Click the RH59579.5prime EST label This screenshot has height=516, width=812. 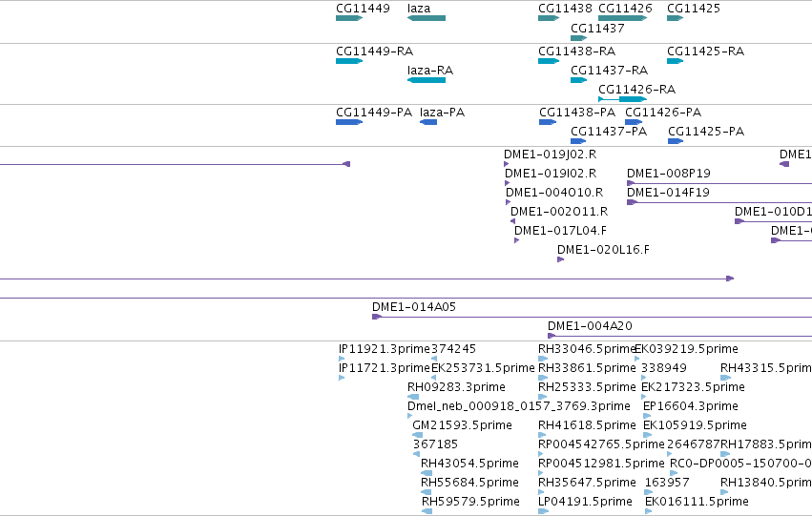(470, 502)
